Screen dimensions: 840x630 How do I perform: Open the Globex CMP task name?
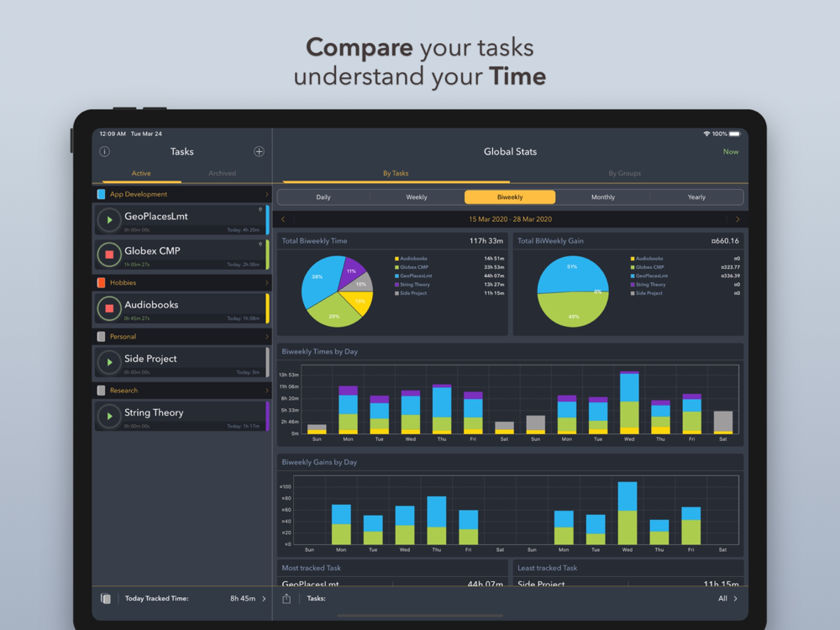click(152, 250)
